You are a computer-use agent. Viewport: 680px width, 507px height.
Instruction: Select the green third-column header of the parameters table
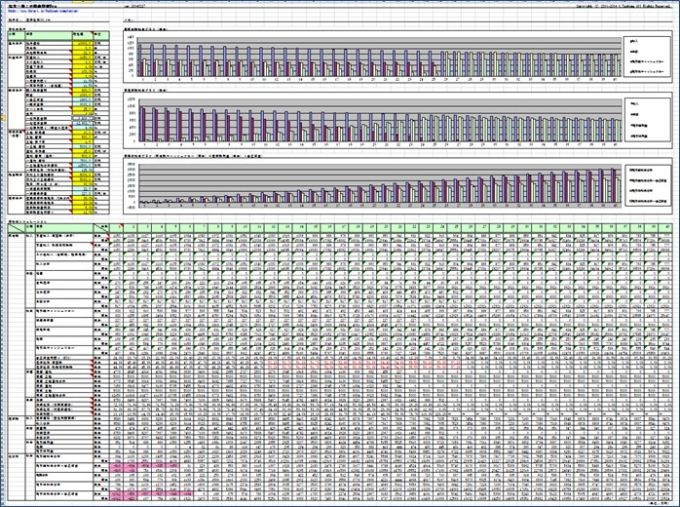click(83, 35)
